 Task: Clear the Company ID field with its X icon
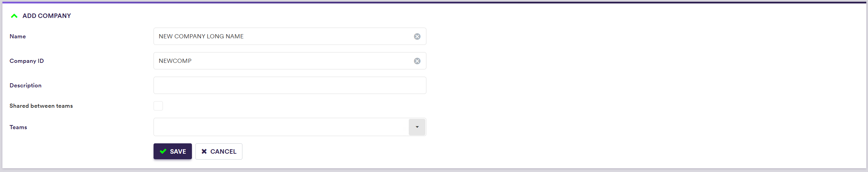(x=417, y=61)
